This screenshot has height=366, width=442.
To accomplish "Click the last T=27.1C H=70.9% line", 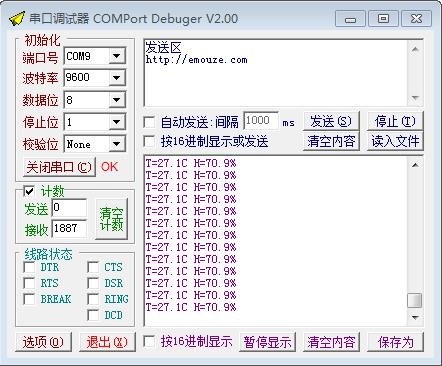I will tap(191, 307).
